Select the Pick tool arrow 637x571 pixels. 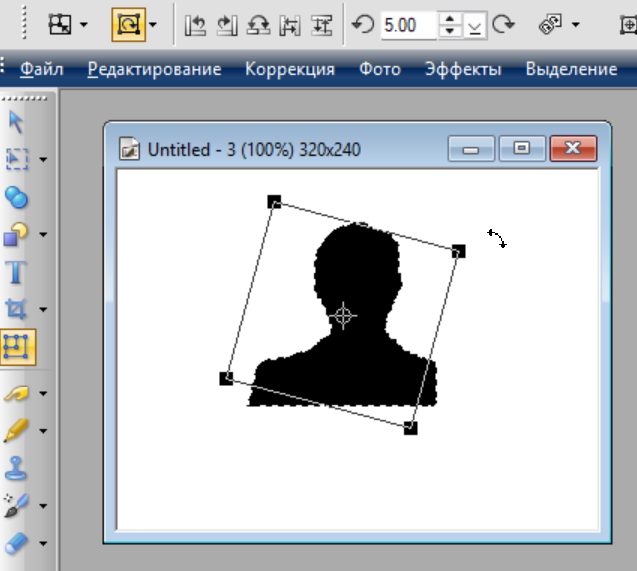coord(16,122)
